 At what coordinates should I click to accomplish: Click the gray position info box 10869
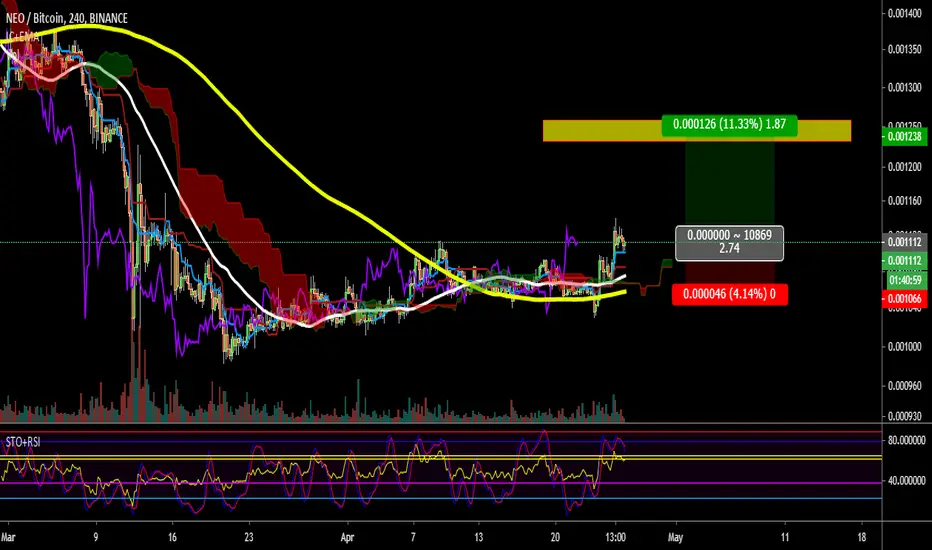729,243
